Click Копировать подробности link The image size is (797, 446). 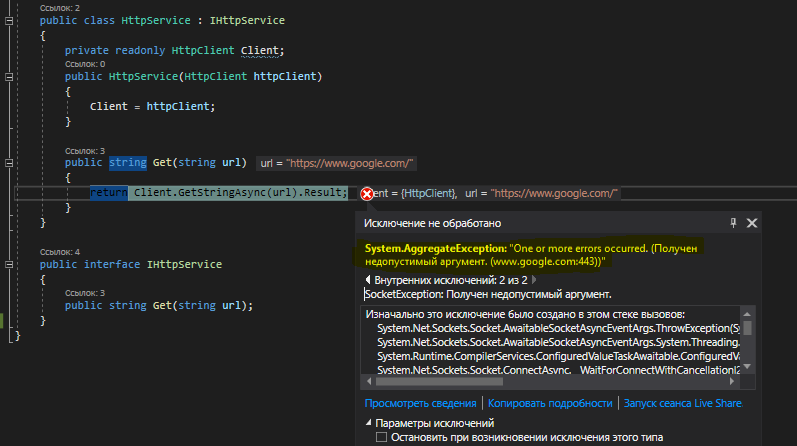pos(550,403)
